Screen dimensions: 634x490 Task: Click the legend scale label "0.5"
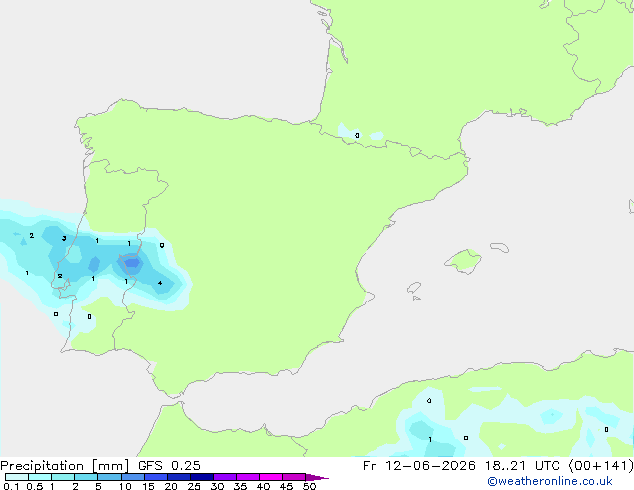tap(34, 486)
